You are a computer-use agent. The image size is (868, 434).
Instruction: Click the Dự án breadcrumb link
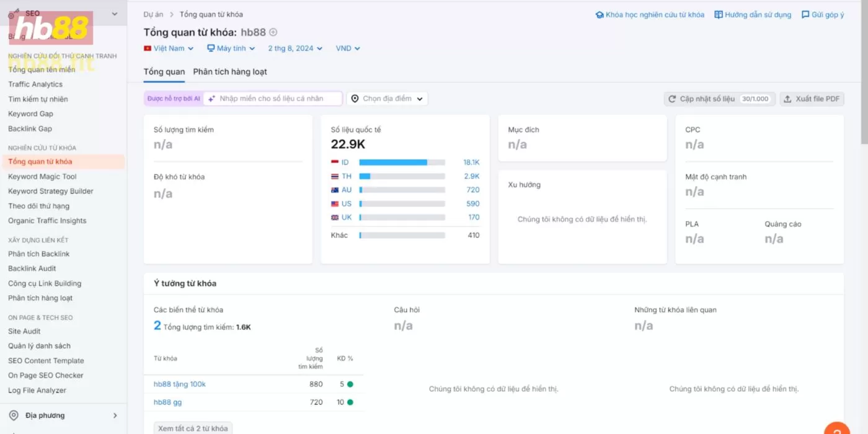point(153,14)
